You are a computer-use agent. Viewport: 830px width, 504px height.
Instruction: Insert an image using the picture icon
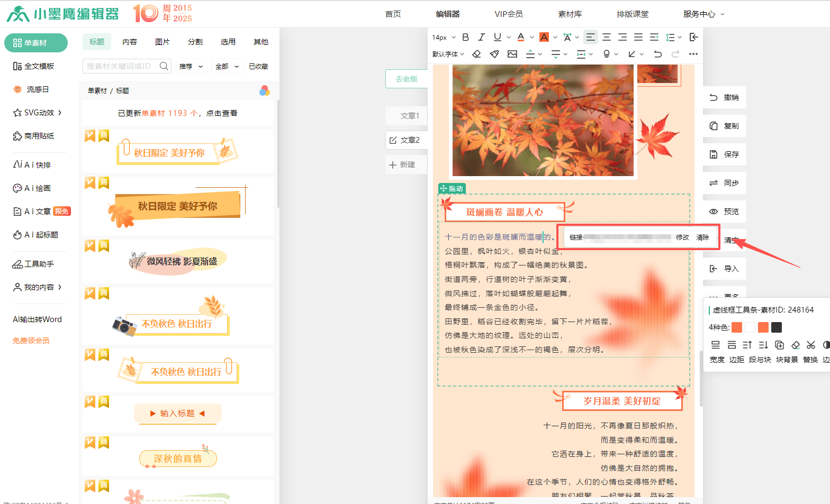click(512, 54)
